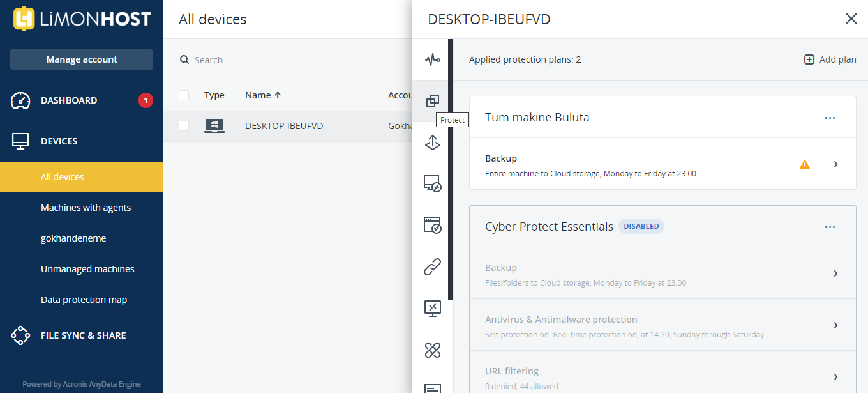Expand Antivirus & Antimalware protection row
Viewport: 868px width, 393px height.
click(662, 325)
